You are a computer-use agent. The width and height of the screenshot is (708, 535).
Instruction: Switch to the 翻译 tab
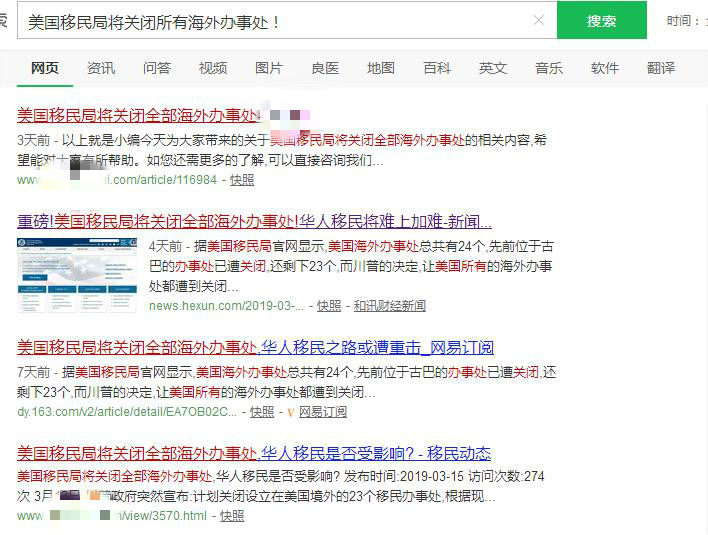tap(661, 68)
